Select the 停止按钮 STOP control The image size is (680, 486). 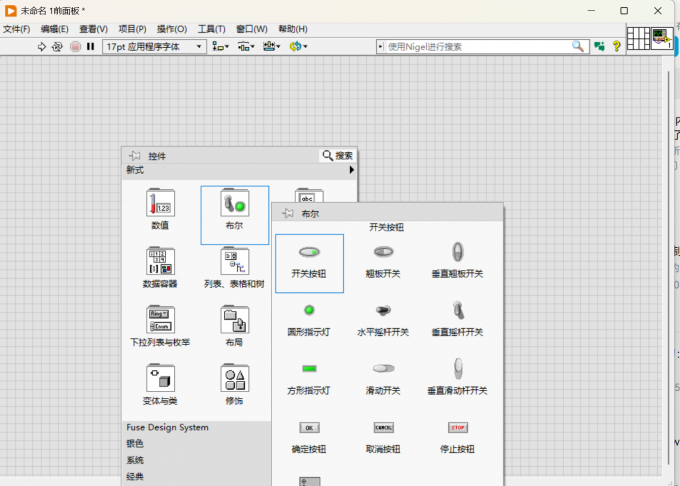[x=458, y=437]
